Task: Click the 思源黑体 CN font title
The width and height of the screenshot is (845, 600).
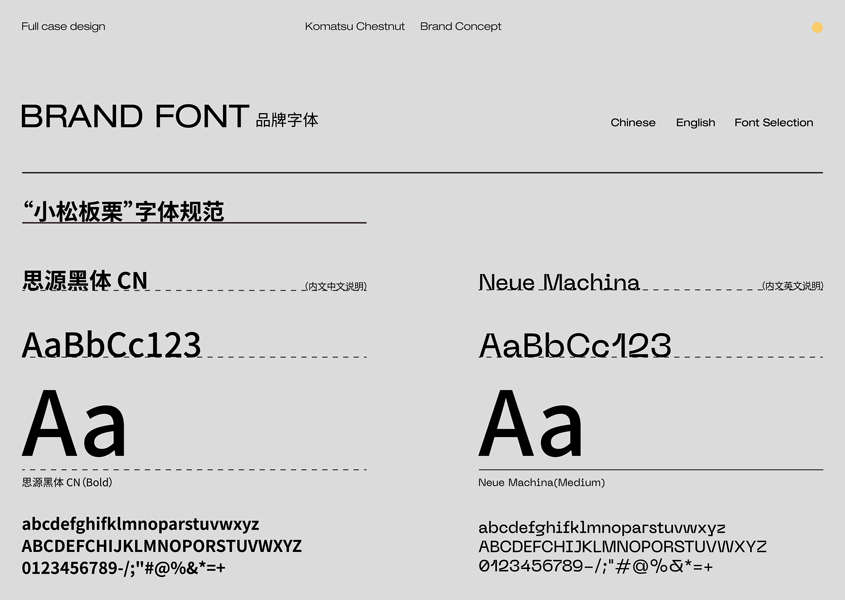Action: (85, 280)
